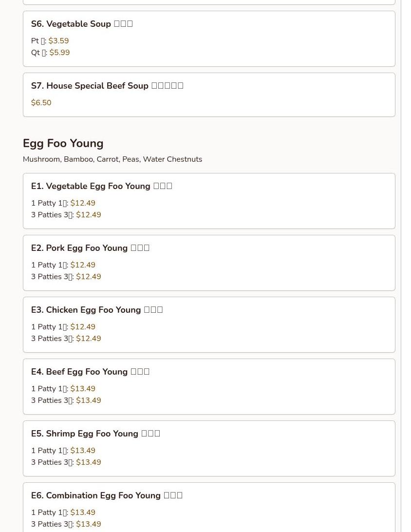411x532 pixels.
Task: Choose 1 Patty option for Vegetable Egg Foo Young
Action: [63, 203]
